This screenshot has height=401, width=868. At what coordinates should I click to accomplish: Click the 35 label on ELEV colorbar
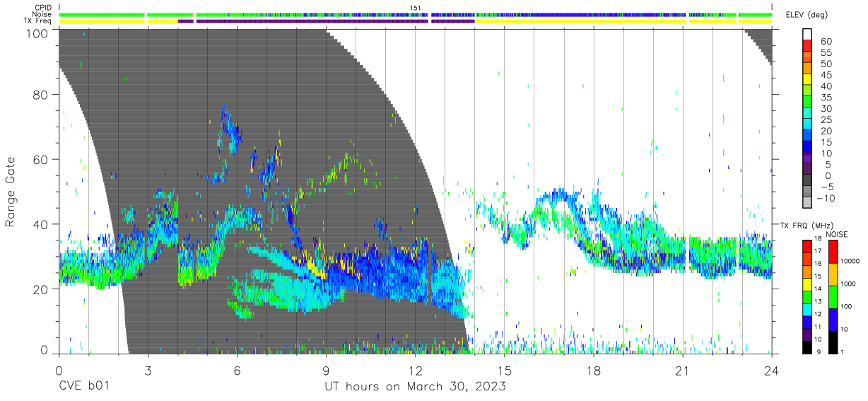coord(826,97)
